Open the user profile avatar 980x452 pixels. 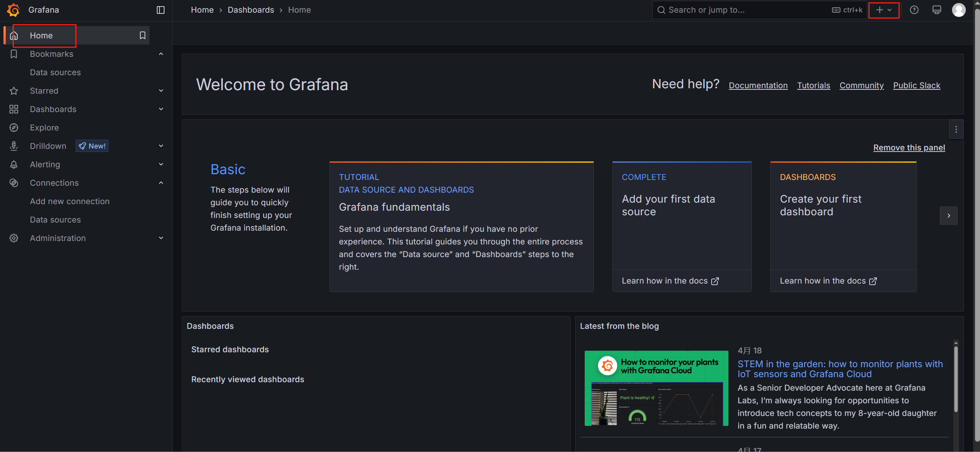click(x=959, y=10)
